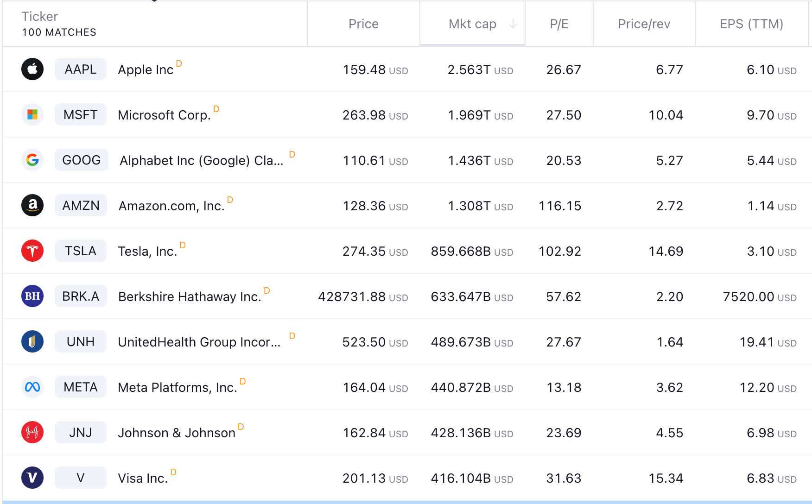Screen dimensions: 812x504
Task: Open the V ticker symbol
Action: point(81,478)
